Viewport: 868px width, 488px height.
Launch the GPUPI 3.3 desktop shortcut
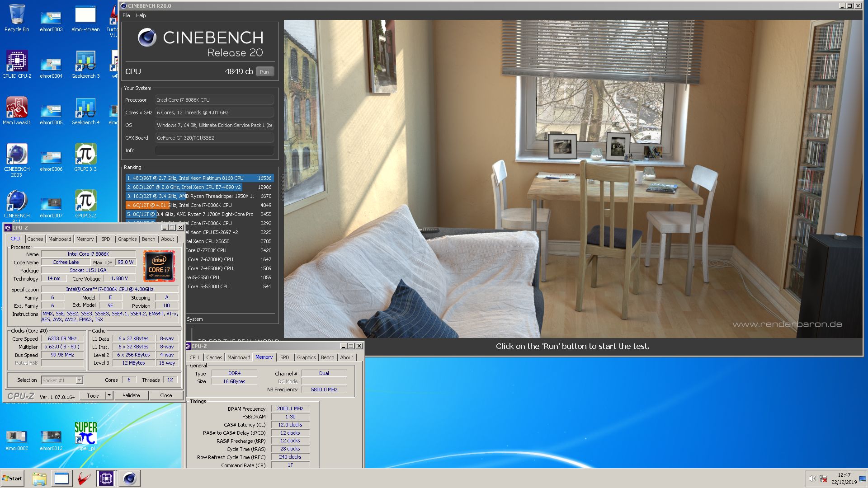(x=85, y=157)
